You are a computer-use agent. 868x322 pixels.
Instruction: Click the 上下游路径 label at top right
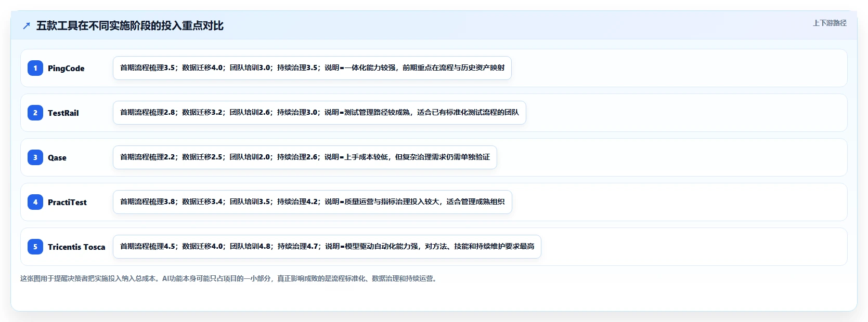pos(830,23)
